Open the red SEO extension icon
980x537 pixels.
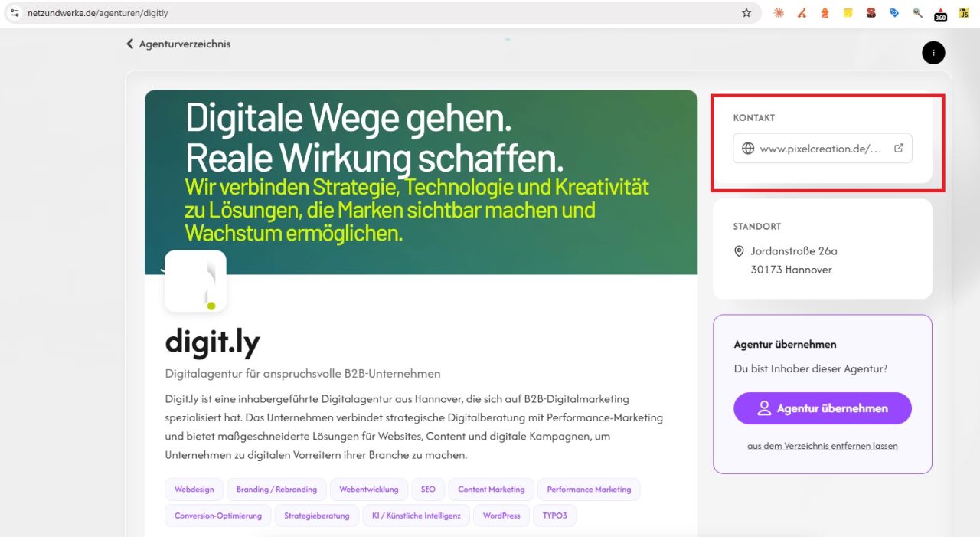[x=871, y=13]
